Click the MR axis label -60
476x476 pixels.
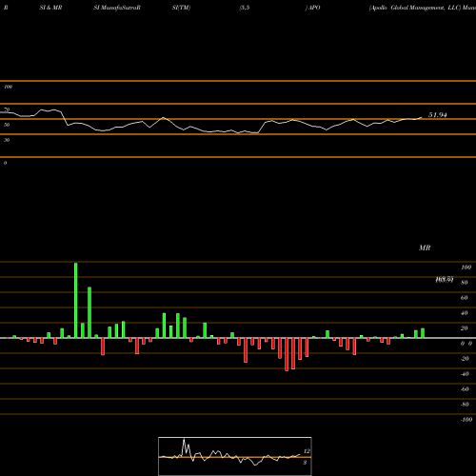(x=465, y=389)
